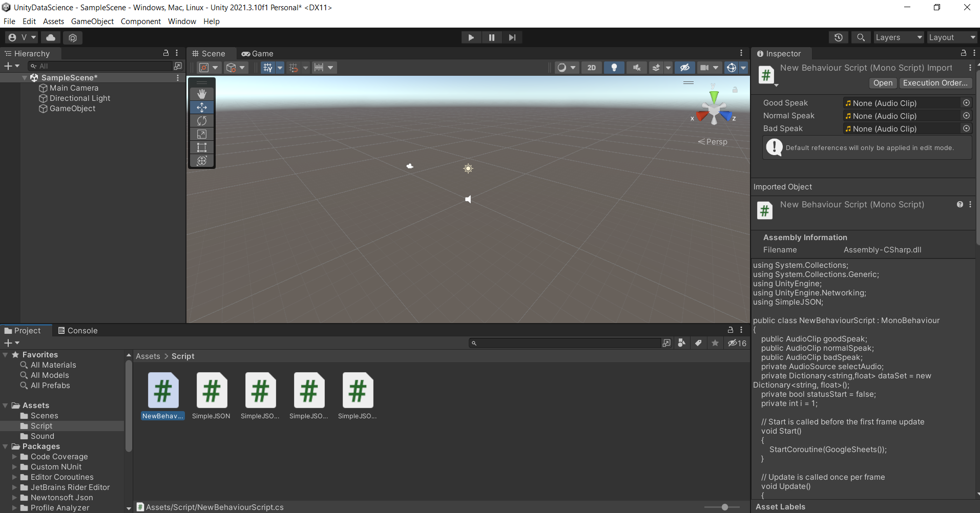
Task: Mute scene audio in Scene view toolbar
Action: [x=636, y=67]
